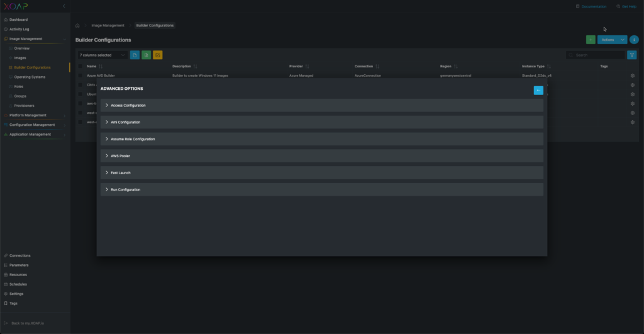Open the gear menu for the Citrix row
The height and width of the screenshot is (334, 644).
click(x=633, y=85)
